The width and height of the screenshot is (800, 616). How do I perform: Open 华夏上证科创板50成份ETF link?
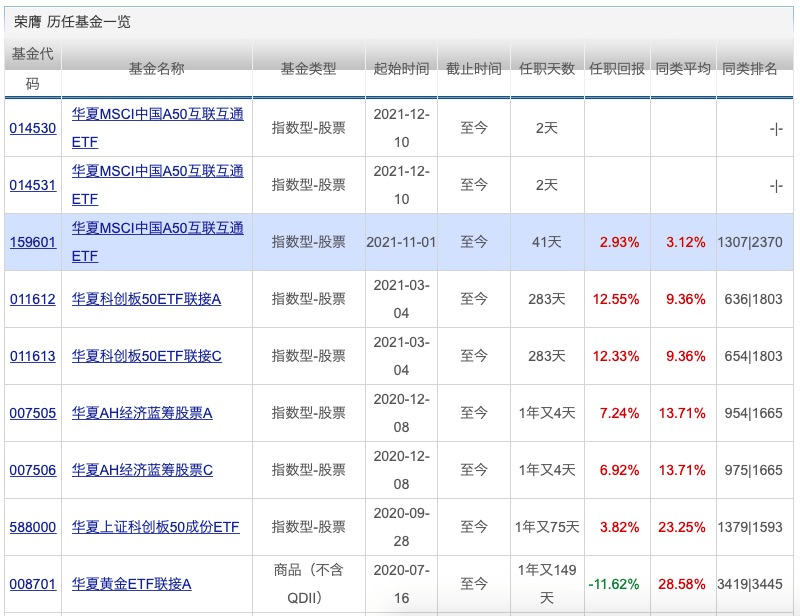[x=155, y=527]
